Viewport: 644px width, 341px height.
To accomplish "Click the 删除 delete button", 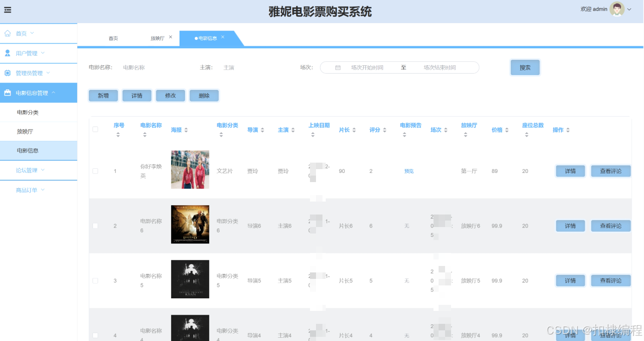I will 204,95.
